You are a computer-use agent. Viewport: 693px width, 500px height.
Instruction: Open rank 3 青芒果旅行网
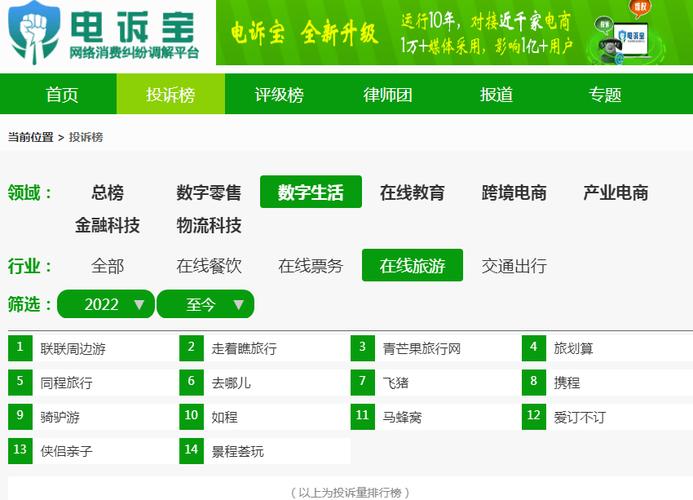click(436, 348)
